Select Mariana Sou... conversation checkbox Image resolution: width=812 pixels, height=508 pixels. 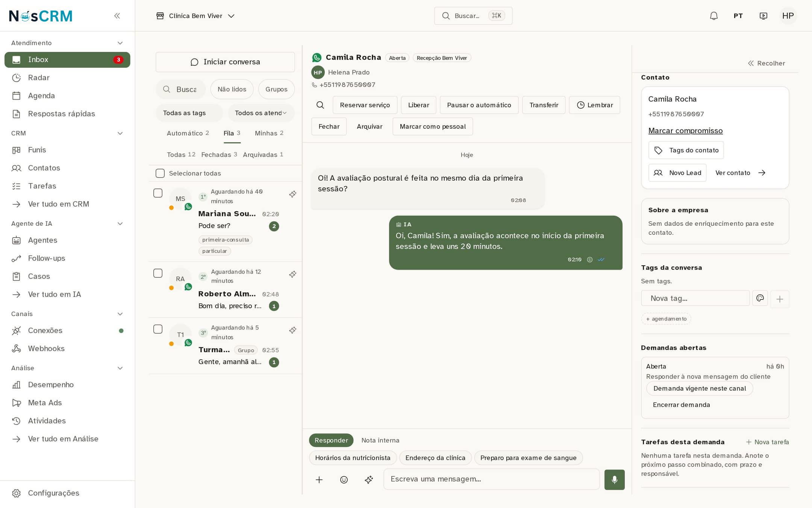pyautogui.click(x=158, y=193)
